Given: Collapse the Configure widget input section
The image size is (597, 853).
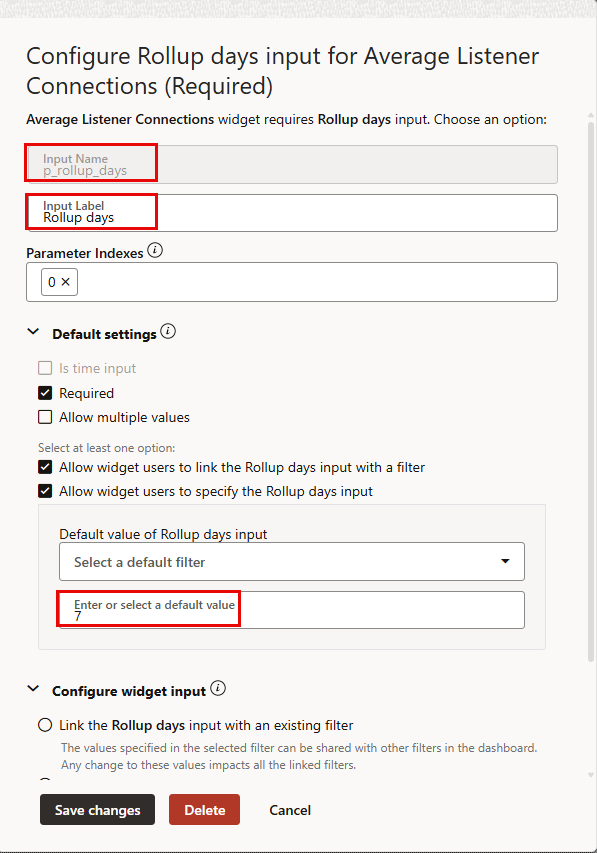Looking at the screenshot, I should pos(33,689).
